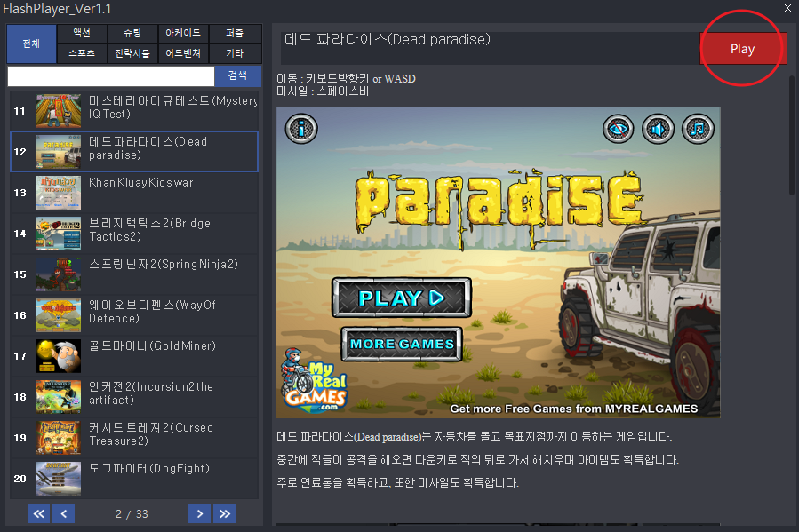This screenshot has height=532, width=799.
Task: Click the right panel vertical scrollbar
Action: [792, 135]
